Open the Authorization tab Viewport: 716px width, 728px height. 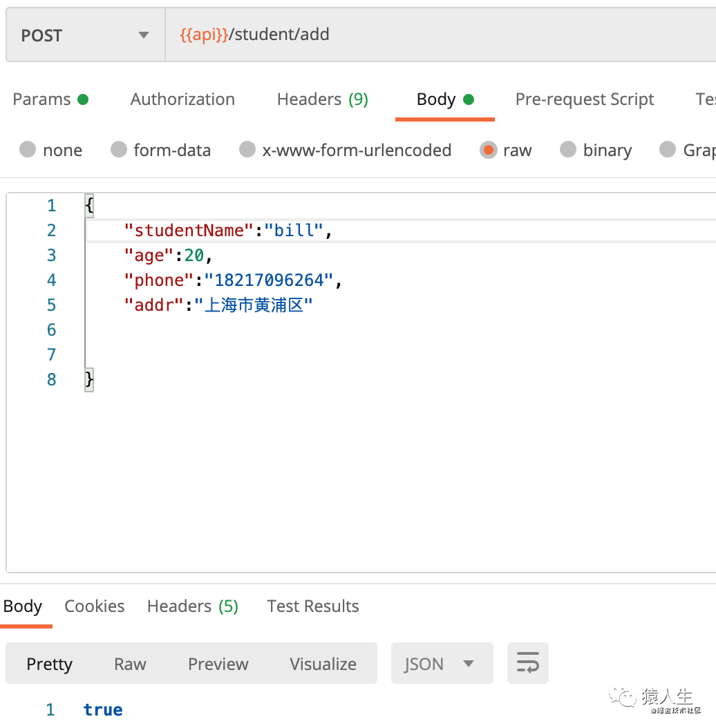[182, 99]
